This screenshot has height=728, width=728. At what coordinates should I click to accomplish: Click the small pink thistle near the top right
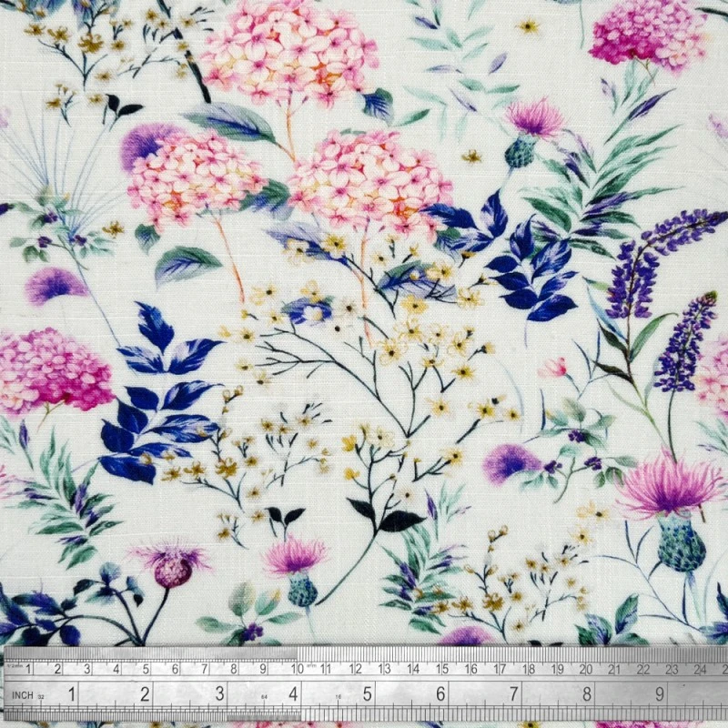pyautogui.click(x=533, y=120)
